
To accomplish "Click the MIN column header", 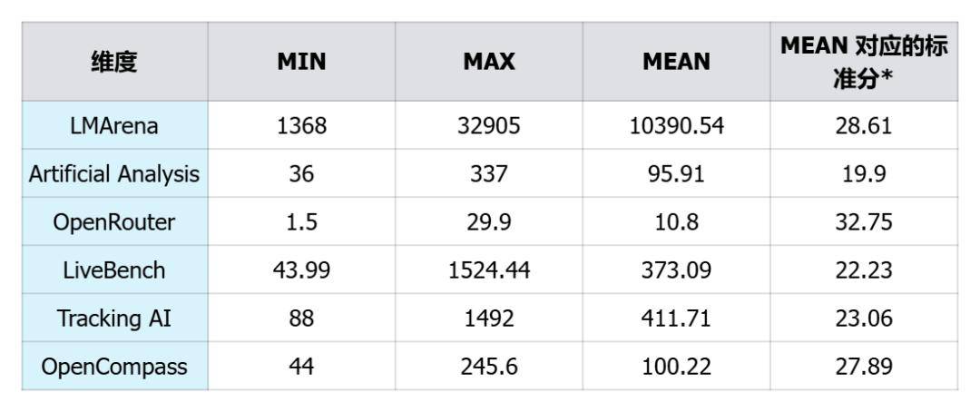I will [x=302, y=62].
